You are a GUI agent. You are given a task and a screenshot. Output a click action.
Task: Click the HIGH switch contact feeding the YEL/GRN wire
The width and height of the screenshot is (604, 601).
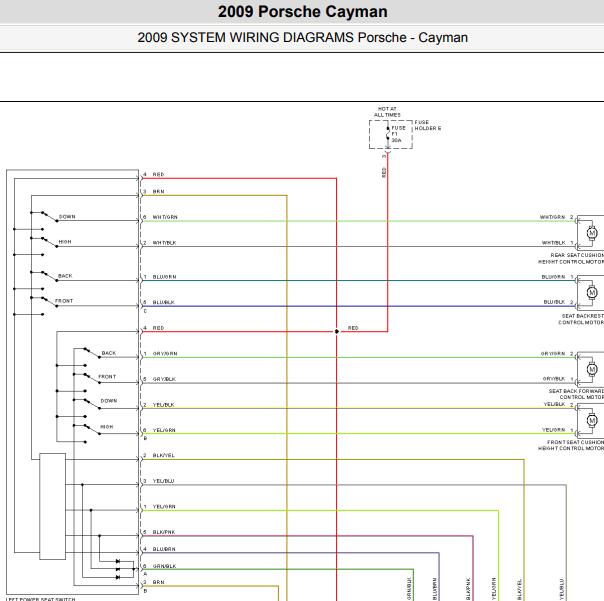point(92,429)
